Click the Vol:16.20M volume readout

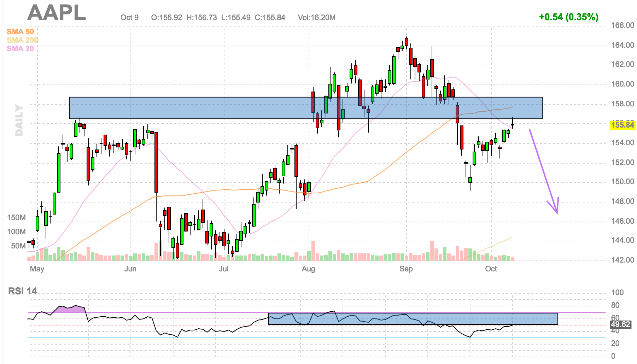[x=316, y=18]
